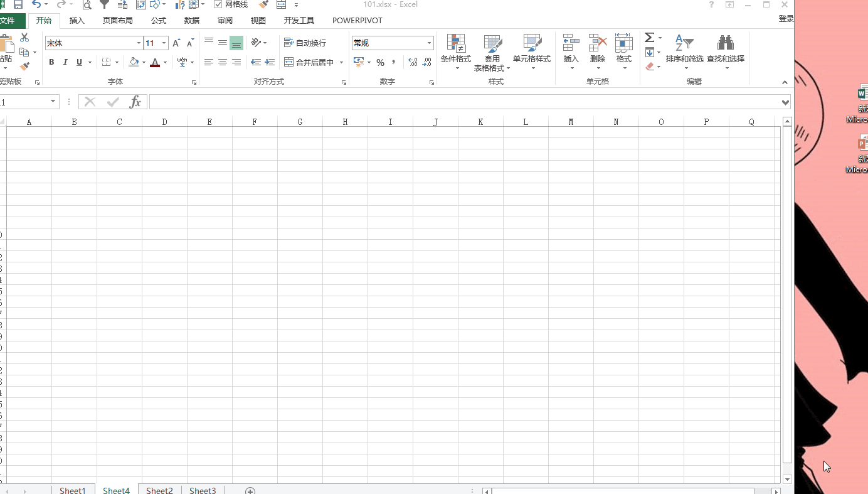Open the phonetic guide wén icon
This screenshot has height=494, width=868.
(x=182, y=62)
